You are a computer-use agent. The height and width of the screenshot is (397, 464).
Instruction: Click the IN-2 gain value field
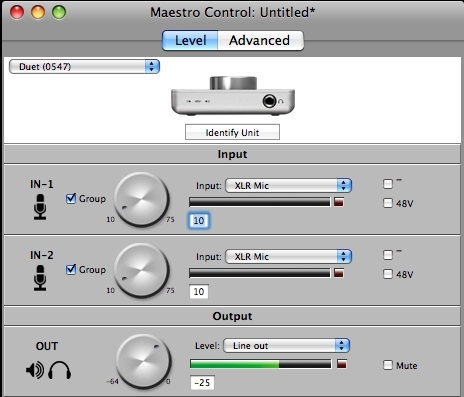[x=199, y=292]
